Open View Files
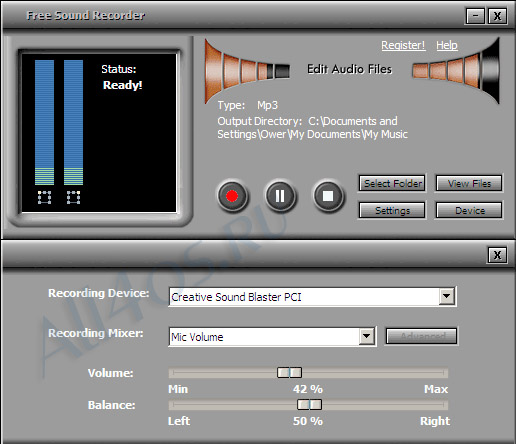The image size is (516, 444). [469, 183]
